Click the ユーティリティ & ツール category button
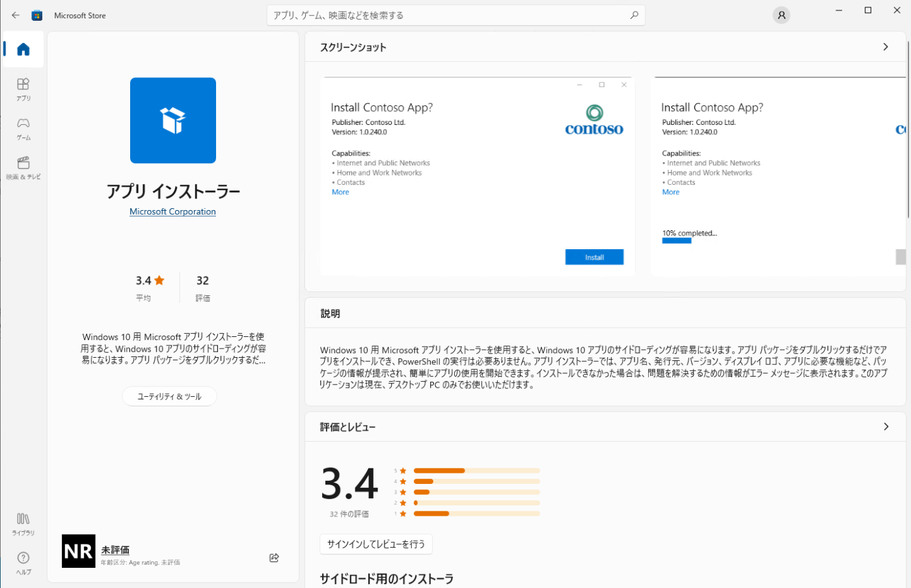The height and width of the screenshot is (588, 911). click(169, 396)
